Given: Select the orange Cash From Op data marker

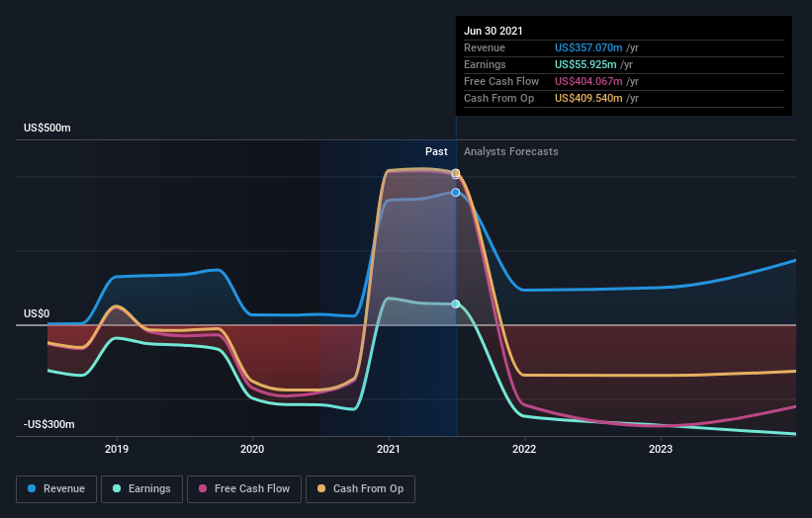Looking at the screenshot, I should [455, 173].
